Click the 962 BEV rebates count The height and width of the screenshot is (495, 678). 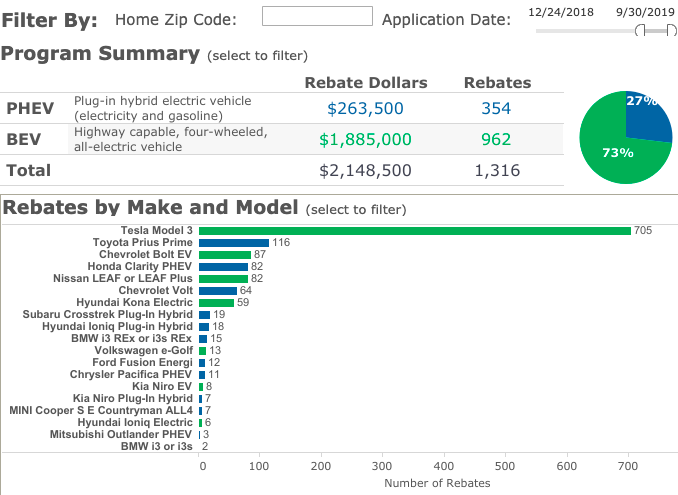(x=496, y=139)
